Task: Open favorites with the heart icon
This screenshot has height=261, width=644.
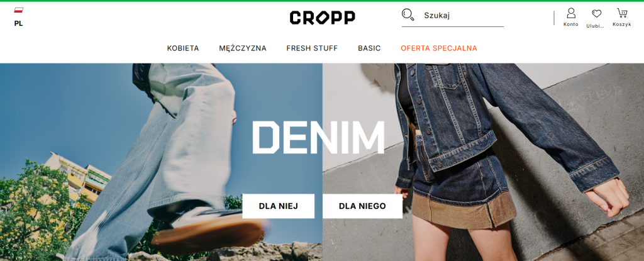Action: (596, 14)
